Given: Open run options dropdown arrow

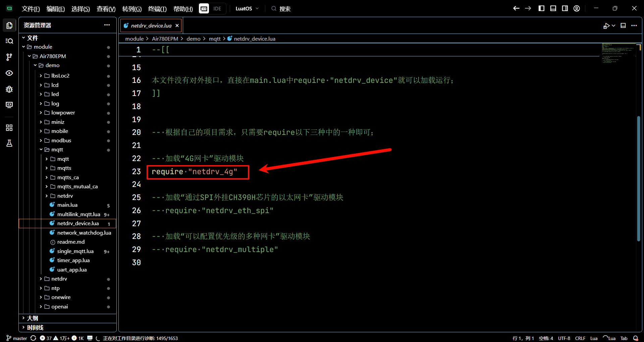Looking at the screenshot, I should tap(613, 26).
